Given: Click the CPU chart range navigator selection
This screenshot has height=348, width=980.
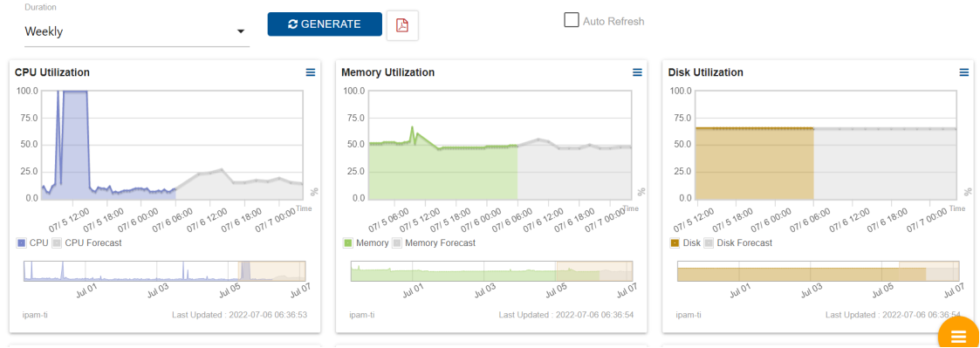Looking at the screenshot, I should 272,271.
